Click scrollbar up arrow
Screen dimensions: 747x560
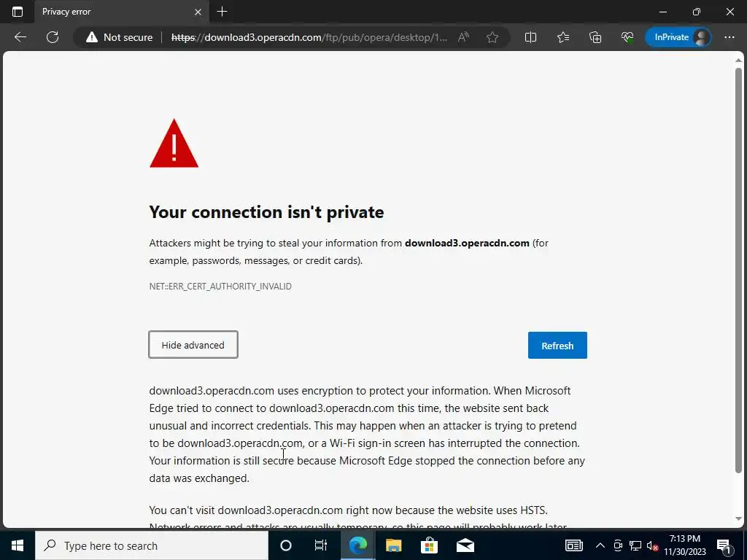tap(738, 61)
